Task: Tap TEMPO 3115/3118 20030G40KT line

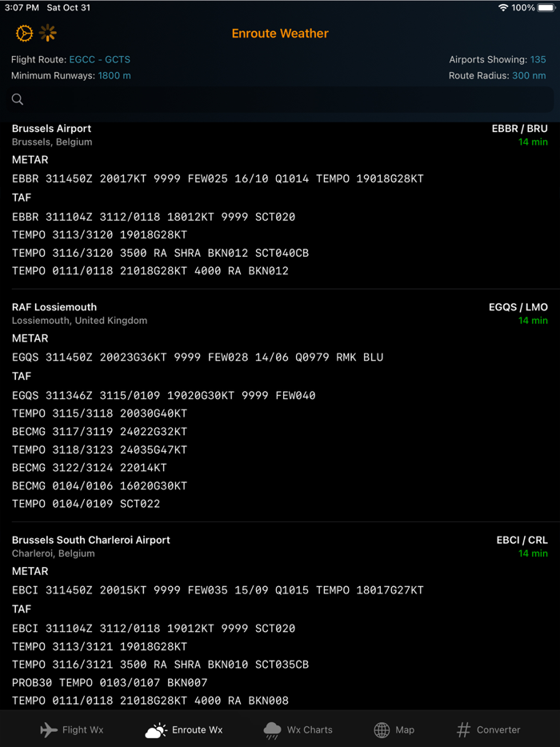Action: [100, 413]
